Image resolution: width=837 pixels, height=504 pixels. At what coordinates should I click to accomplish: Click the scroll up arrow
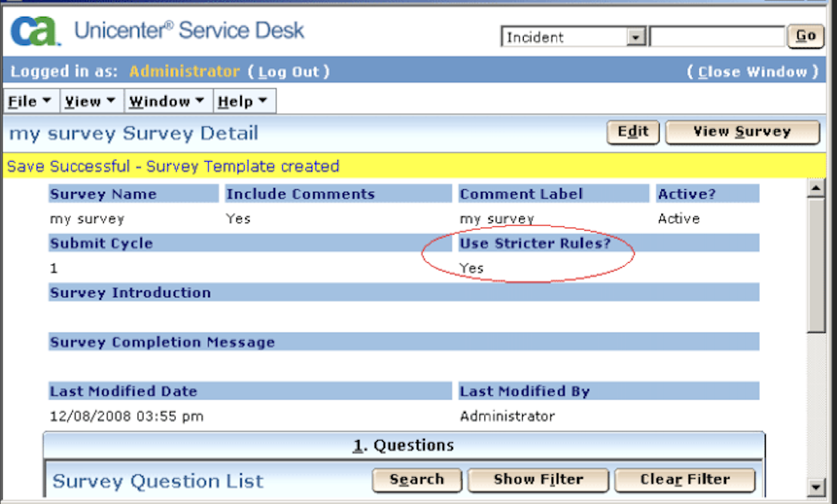point(816,188)
